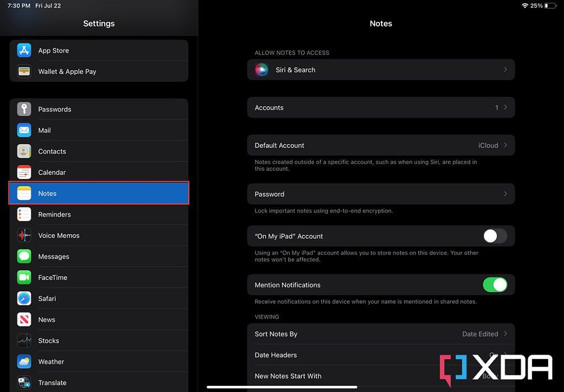Viewport: 564px width, 392px height.
Task: Tap the Settings sidebar title
Action: 99,23
